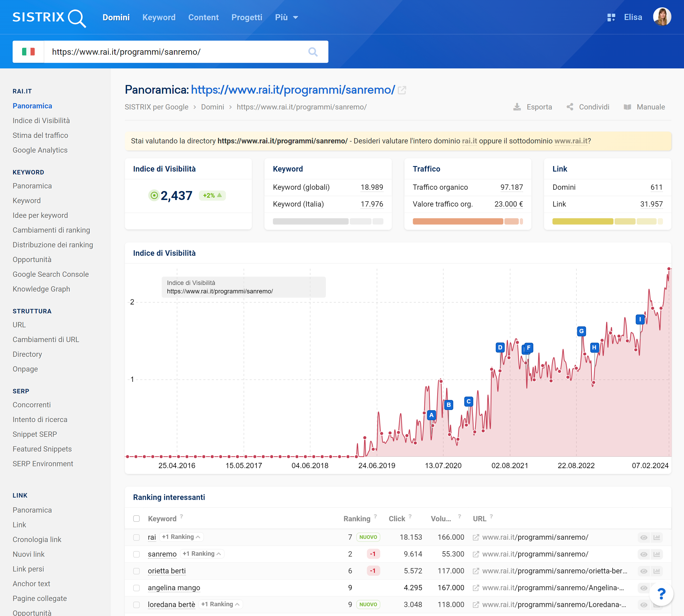This screenshot has width=684, height=616.
Task: Expand +1 Ranking for the rai keyword
Action: click(x=181, y=537)
